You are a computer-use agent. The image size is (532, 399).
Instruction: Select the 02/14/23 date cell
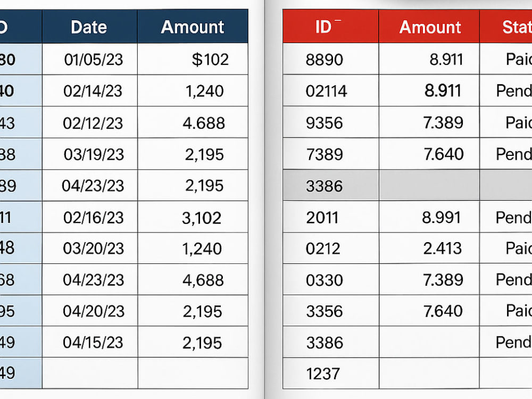pos(89,90)
